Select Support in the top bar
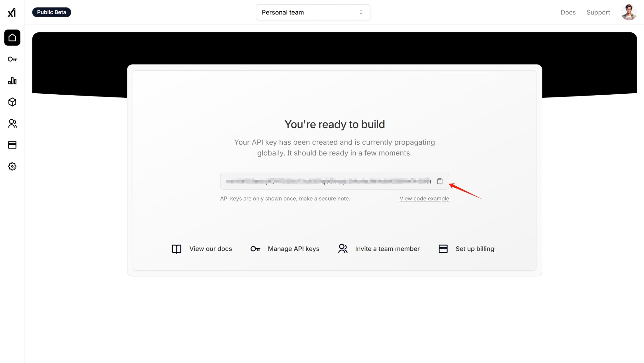This screenshot has height=363, width=644. click(x=598, y=12)
